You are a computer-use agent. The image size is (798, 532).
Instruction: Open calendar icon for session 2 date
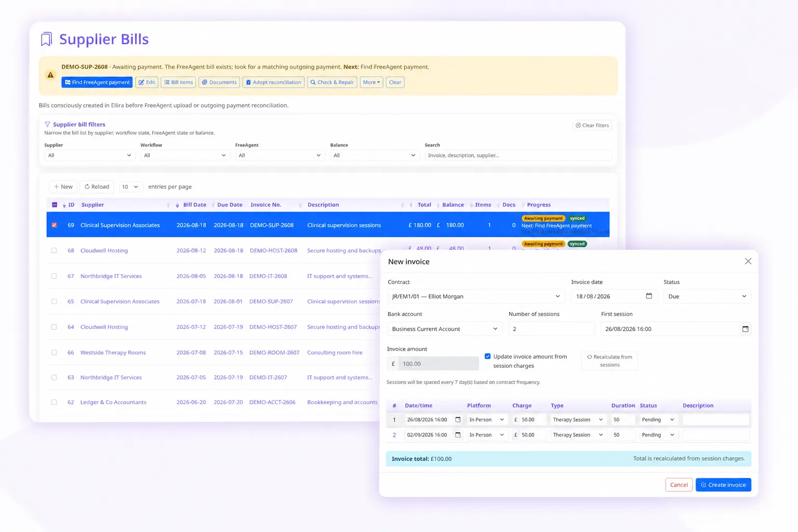click(x=458, y=435)
